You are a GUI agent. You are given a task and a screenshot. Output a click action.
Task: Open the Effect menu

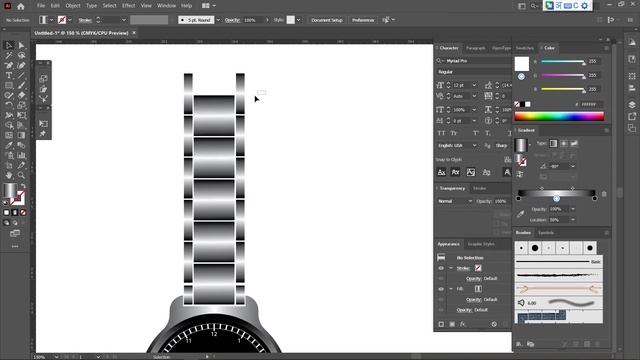128,6
